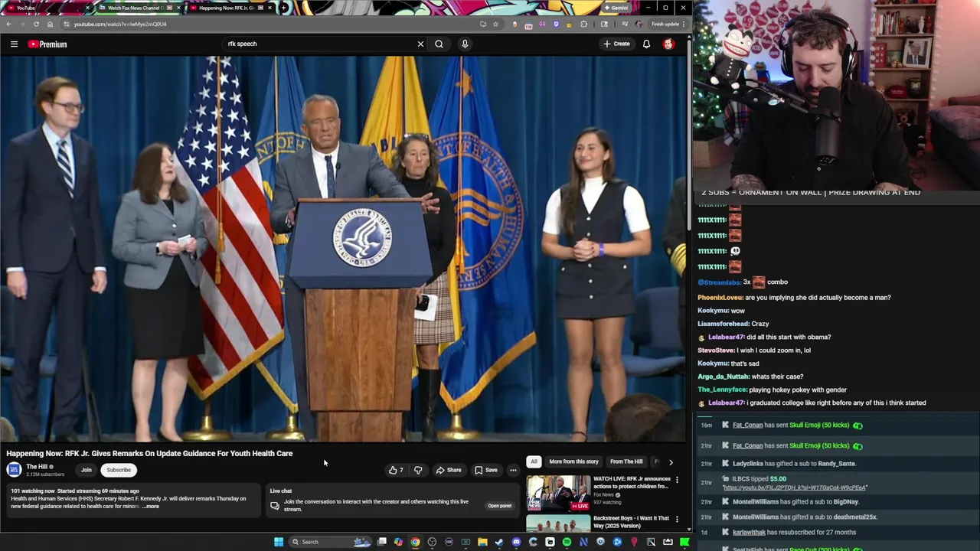980x551 pixels.
Task: Click 'karlawithak' in the events list
Action: click(x=749, y=532)
